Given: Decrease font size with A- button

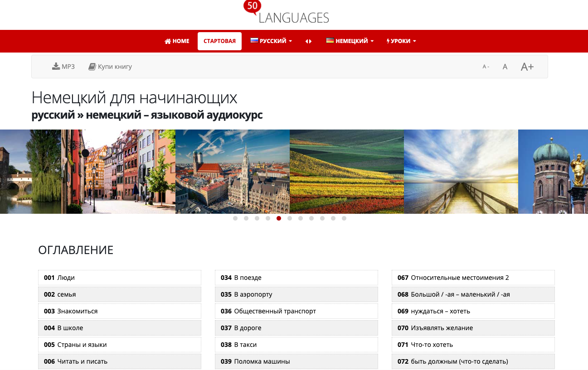Looking at the screenshot, I should point(486,67).
